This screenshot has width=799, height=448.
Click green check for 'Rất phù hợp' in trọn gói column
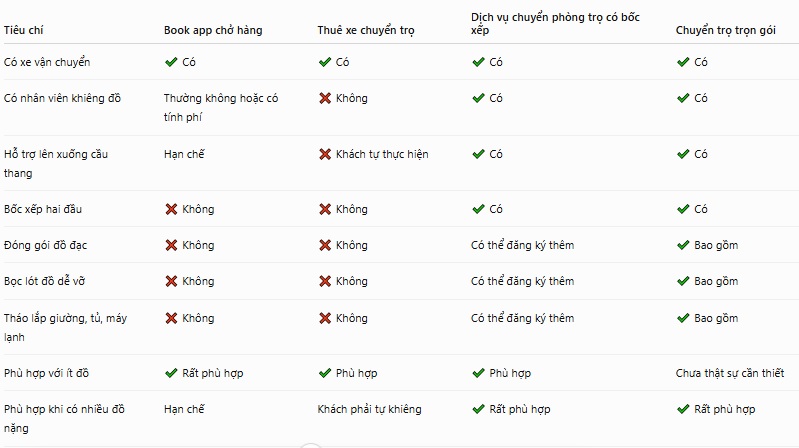(683, 409)
